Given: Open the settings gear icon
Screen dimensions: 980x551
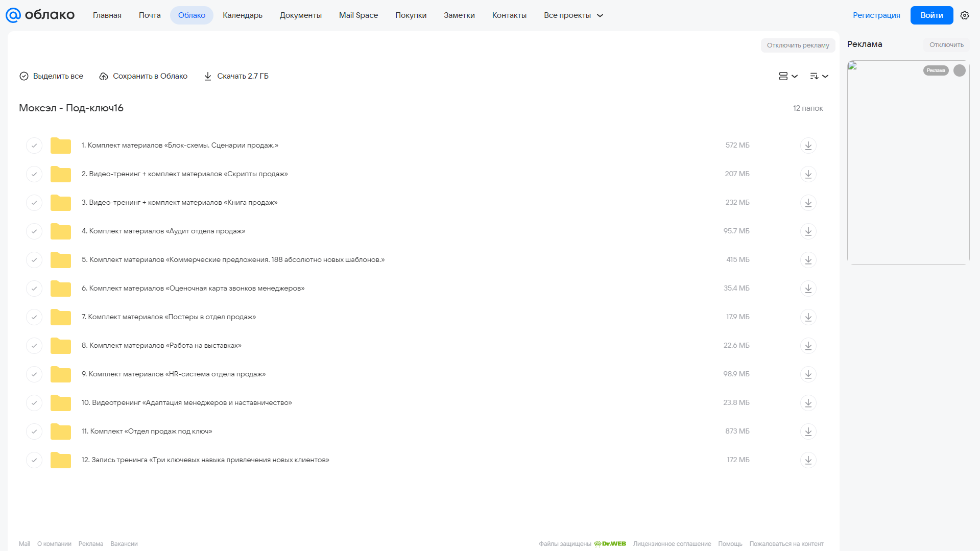Looking at the screenshot, I should coord(965,15).
